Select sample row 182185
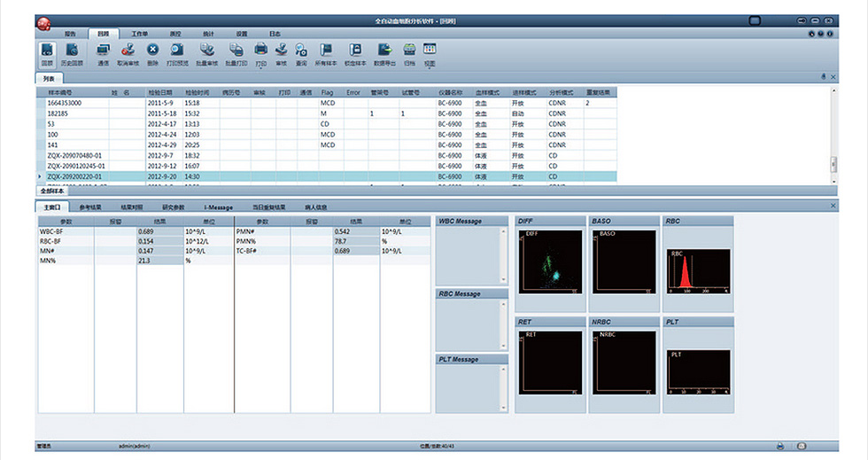Viewport: 868px width, 460px height. coord(58,113)
